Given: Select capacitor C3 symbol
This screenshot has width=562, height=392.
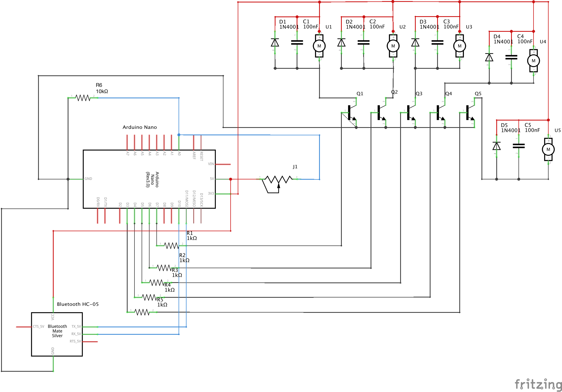Looking at the screenshot, I should point(437,42).
